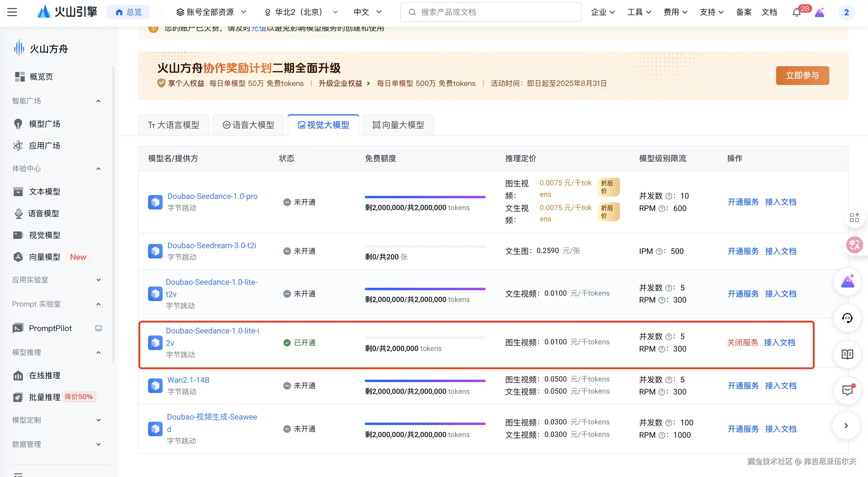Screen dimensions: 868x477
Task: Open the apps grid floating icon
Action: coord(854,217)
